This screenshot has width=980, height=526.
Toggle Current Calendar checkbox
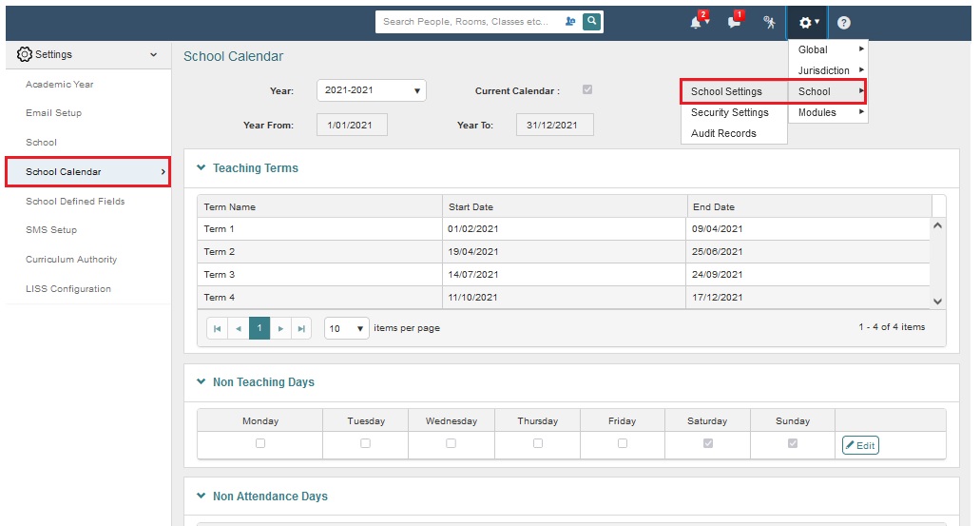point(587,89)
